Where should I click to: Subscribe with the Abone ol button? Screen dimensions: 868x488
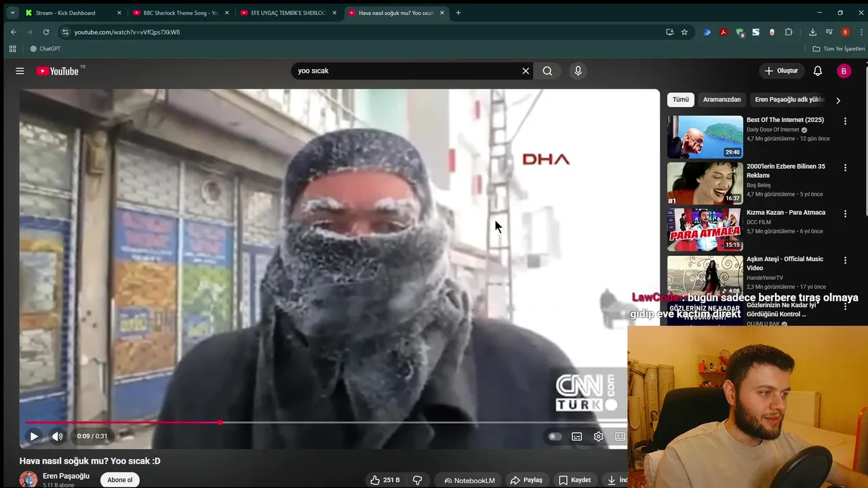click(120, 480)
